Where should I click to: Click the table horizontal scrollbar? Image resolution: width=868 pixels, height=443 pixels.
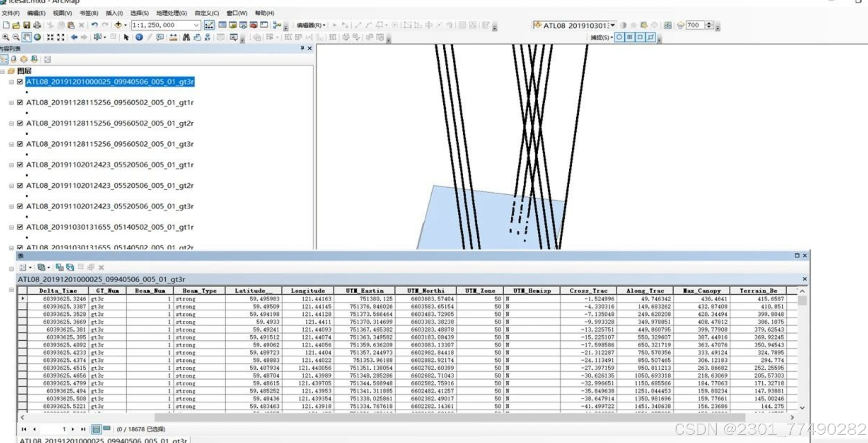tap(448, 417)
